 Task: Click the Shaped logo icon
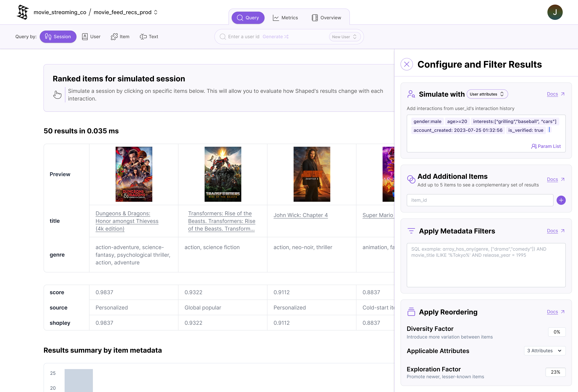click(23, 12)
